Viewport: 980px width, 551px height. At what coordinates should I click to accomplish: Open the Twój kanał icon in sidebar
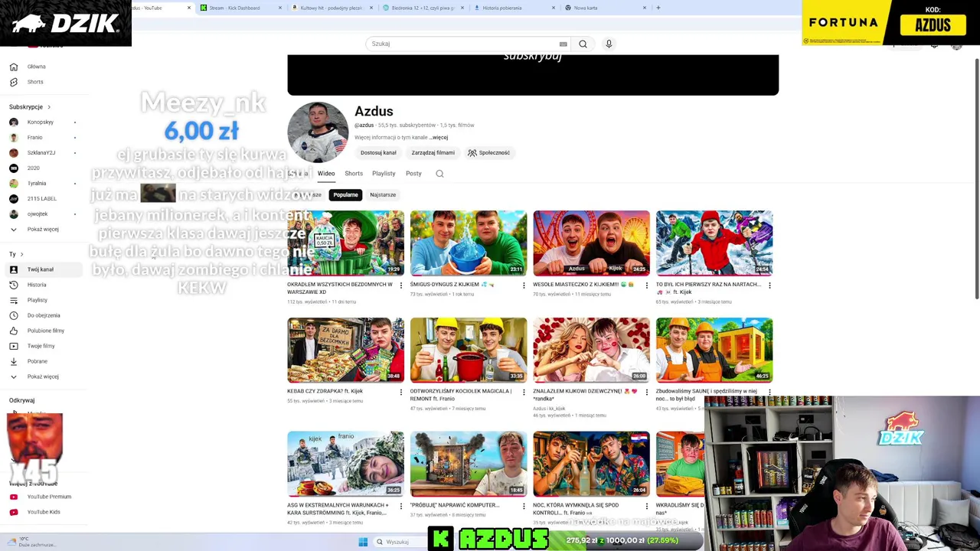(x=13, y=269)
